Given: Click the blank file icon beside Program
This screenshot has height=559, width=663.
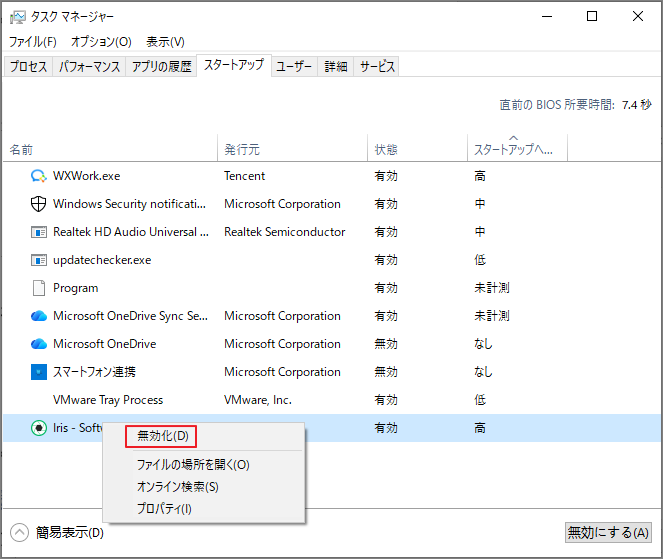Looking at the screenshot, I should click(x=38, y=288).
